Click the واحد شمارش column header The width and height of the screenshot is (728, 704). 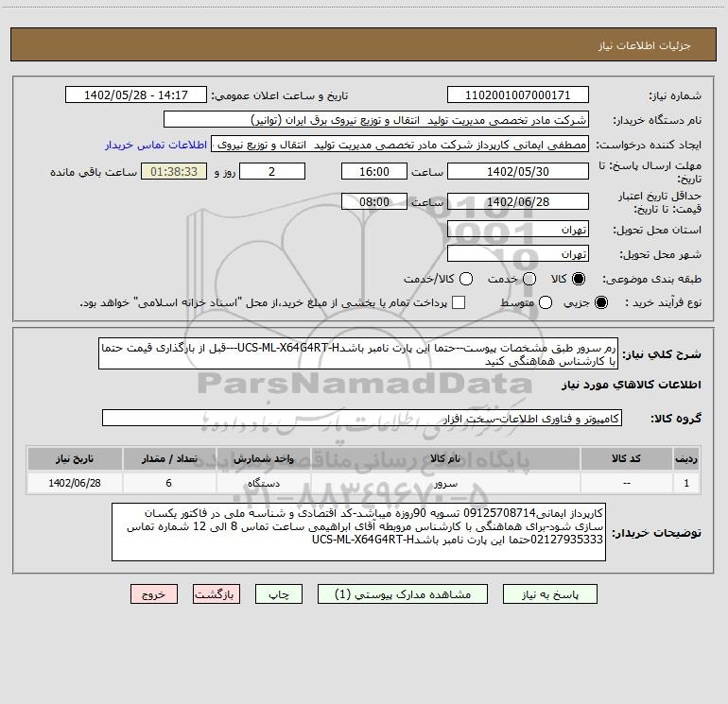(x=263, y=459)
